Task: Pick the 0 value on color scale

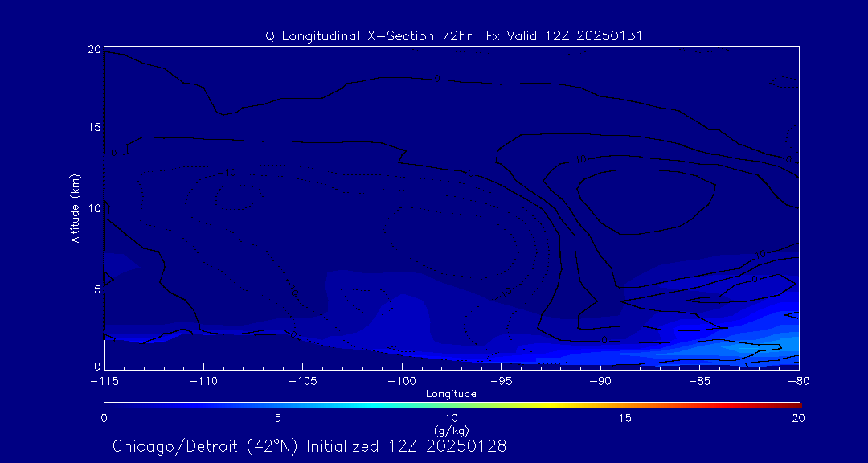Action: [x=104, y=418]
